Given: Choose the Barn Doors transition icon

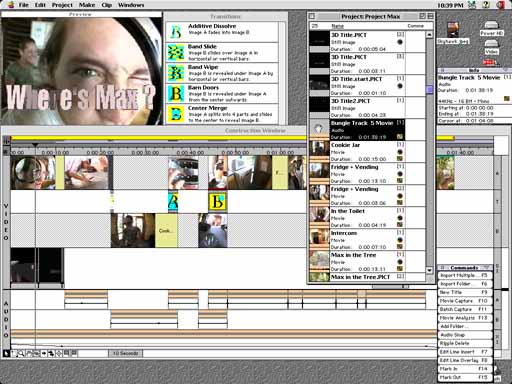Looking at the screenshot, I should [x=176, y=93].
